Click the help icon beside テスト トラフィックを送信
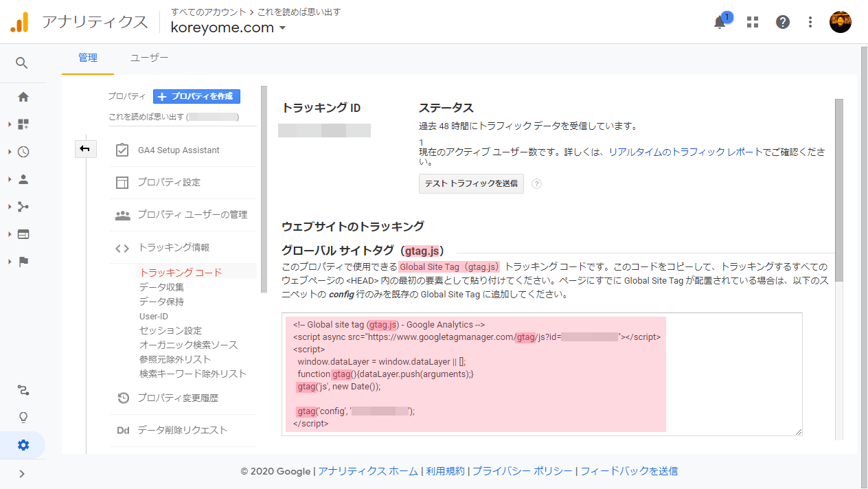Image resolution: width=868 pixels, height=489 pixels. tap(536, 184)
